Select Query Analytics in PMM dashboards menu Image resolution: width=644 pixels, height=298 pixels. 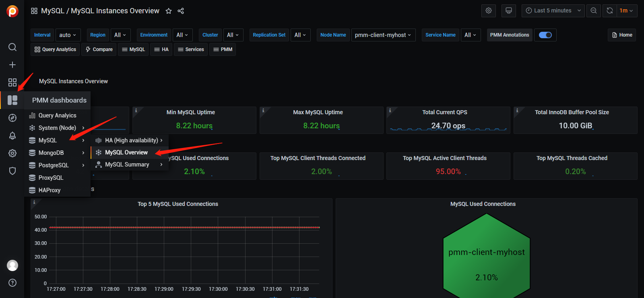point(57,115)
